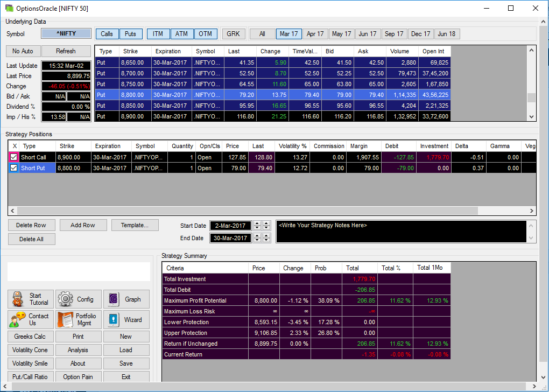
Task: Click the Load button
Action: click(126, 350)
